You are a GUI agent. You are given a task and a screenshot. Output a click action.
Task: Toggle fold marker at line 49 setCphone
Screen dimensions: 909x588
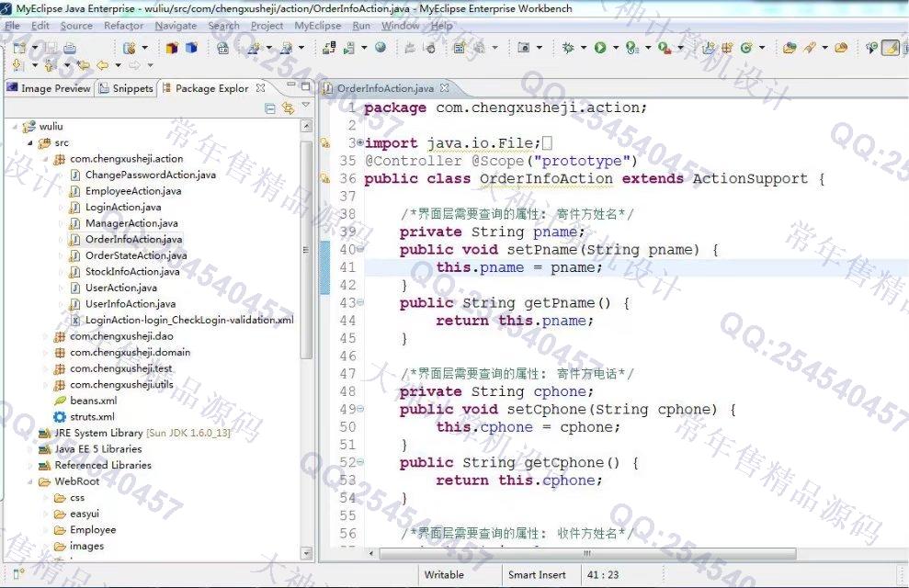[x=360, y=409]
